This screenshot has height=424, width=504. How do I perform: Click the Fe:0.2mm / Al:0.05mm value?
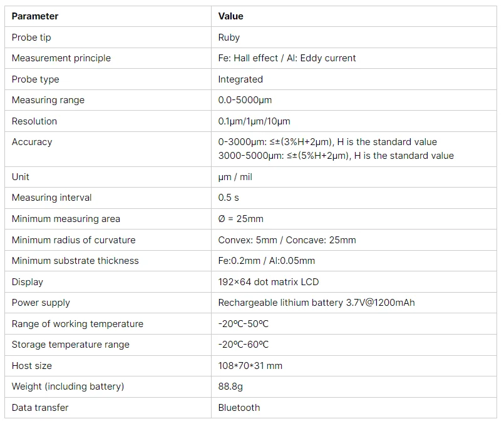click(x=267, y=261)
